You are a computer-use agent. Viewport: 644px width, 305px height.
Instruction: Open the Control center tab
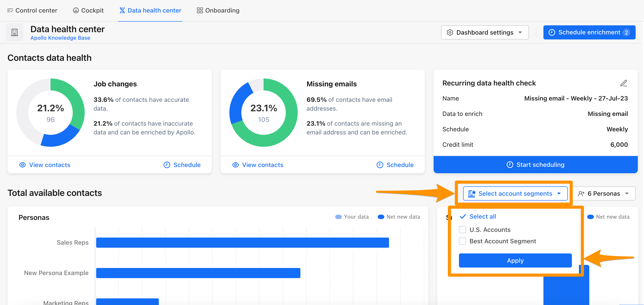click(x=32, y=11)
